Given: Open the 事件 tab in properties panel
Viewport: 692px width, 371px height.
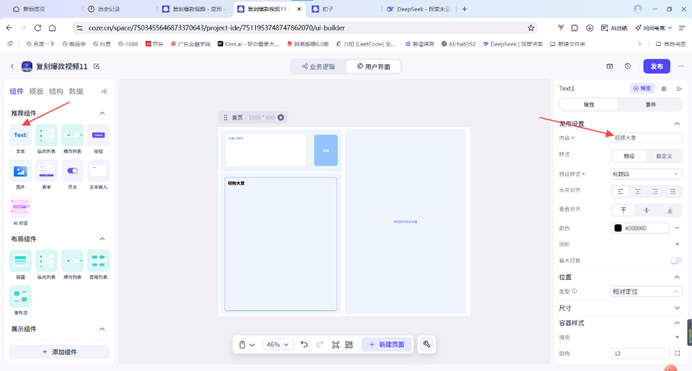Looking at the screenshot, I should 651,105.
